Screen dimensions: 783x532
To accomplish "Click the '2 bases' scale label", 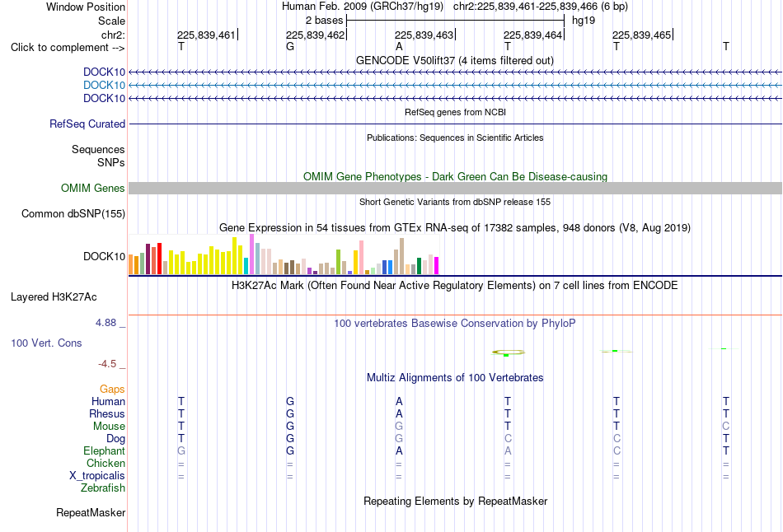I will point(325,21).
